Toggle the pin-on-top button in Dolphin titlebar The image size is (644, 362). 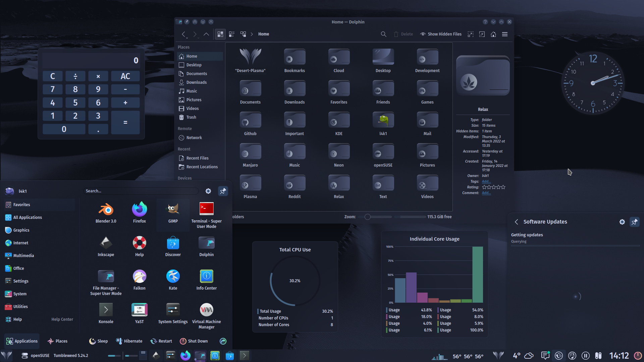click(187, 22)
